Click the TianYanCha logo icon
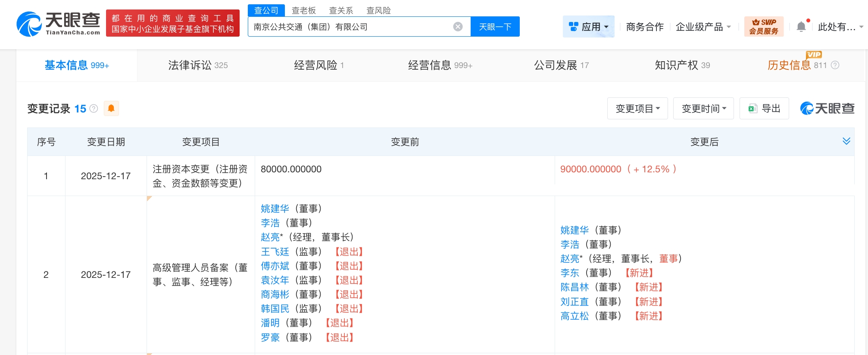Image resolution: width=868 pixels, height=355 pixels. tap(29, 24)
